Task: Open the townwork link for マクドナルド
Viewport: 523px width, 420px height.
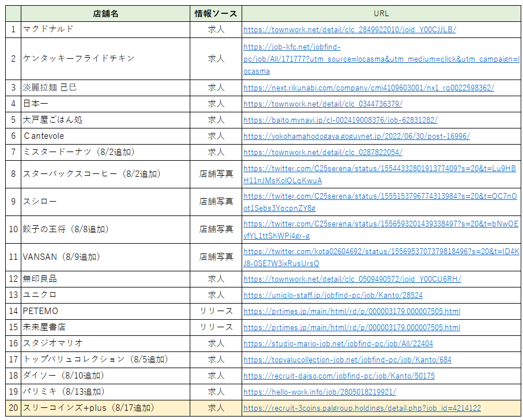Action: [x=349, y=29]
